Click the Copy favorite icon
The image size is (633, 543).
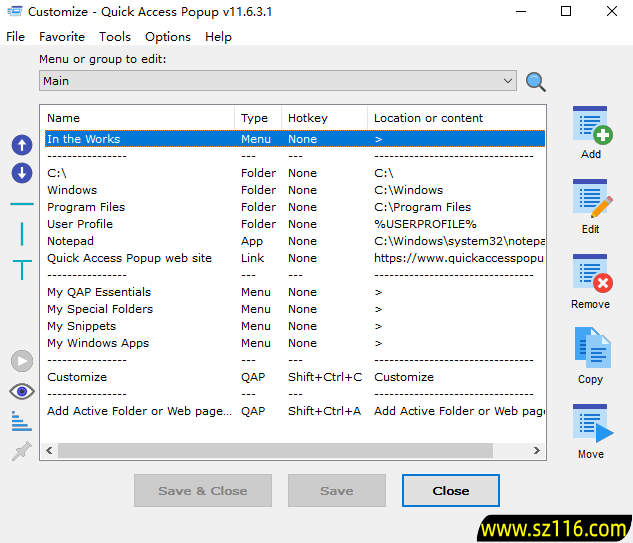[x=590, y=349]
